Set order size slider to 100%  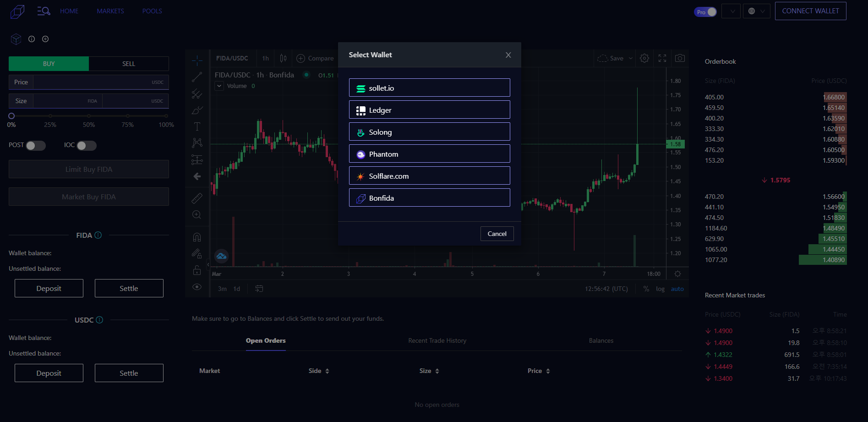166,116
